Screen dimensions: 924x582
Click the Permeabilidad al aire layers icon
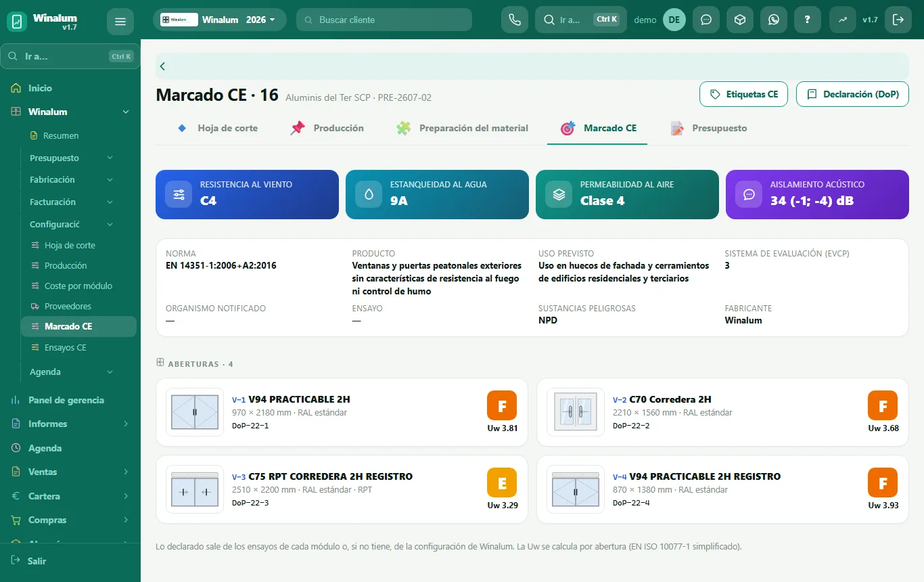point(559,194)
